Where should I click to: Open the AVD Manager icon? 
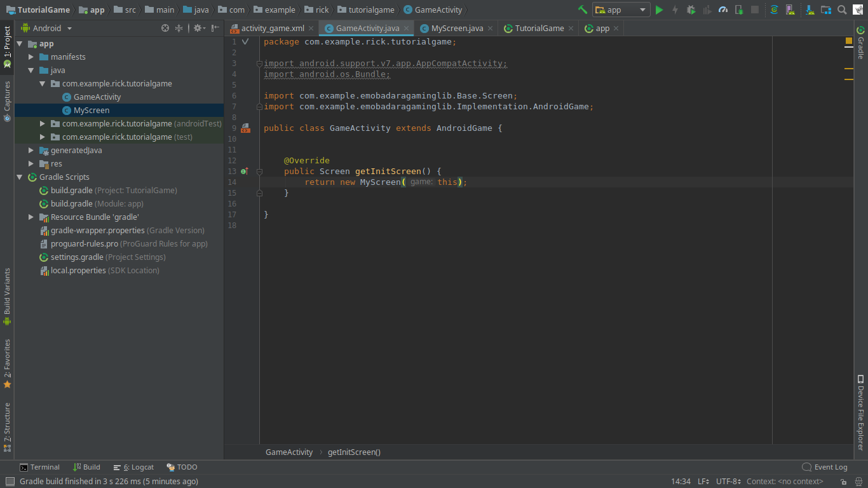[x=790, y=10]
